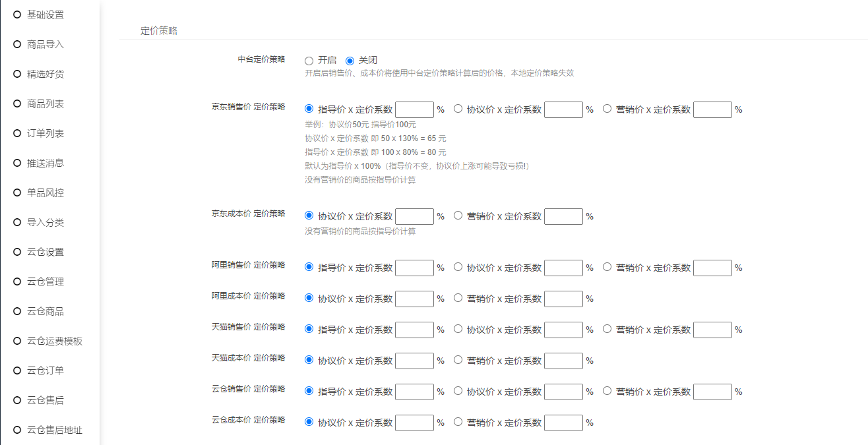Focus 京东销售价 协议价 coefficient field
Screen dimensions: 868x445
pos(563,109)
